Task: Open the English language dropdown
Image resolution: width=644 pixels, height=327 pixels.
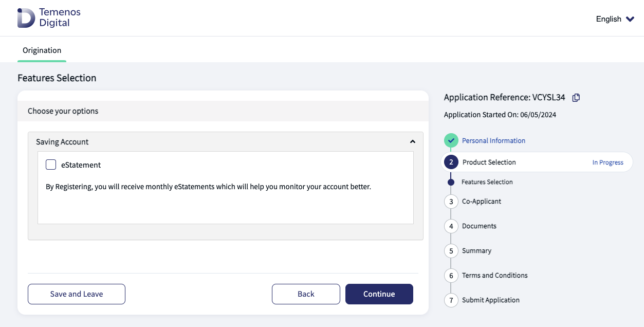Action: coord(615,19)
